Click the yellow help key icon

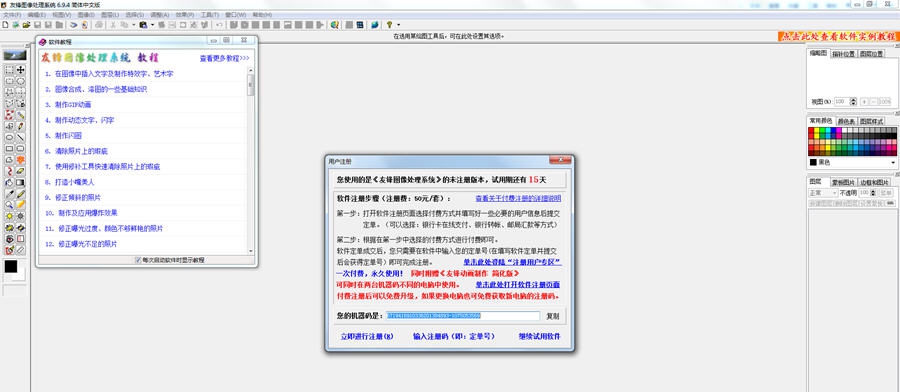point(389,25)
